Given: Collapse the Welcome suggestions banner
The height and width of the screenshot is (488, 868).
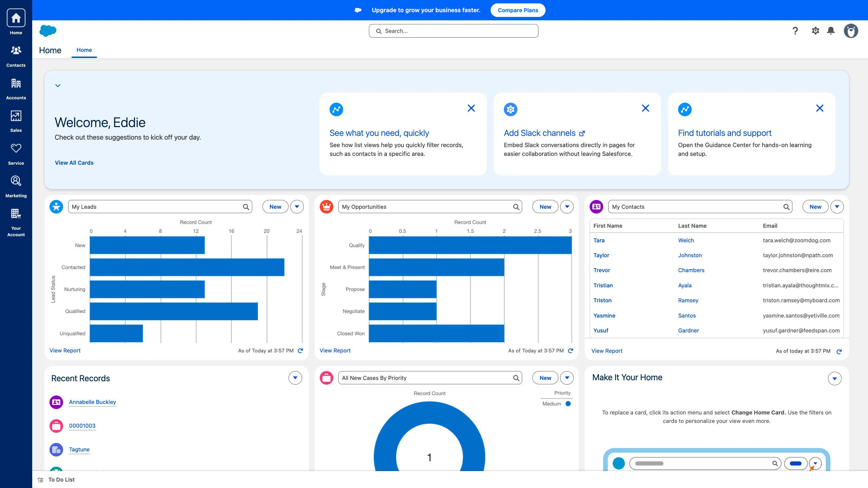Looking at the screenshot, I should point(58,85).
